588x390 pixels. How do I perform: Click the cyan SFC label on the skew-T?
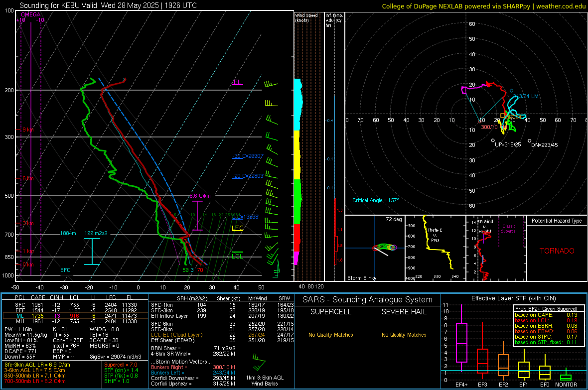65,270
